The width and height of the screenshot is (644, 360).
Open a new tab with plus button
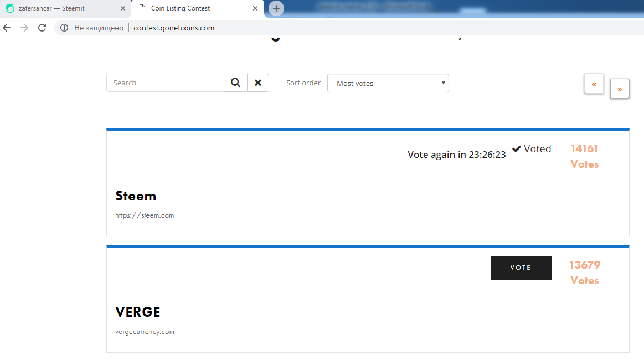[x=276, y=8]
